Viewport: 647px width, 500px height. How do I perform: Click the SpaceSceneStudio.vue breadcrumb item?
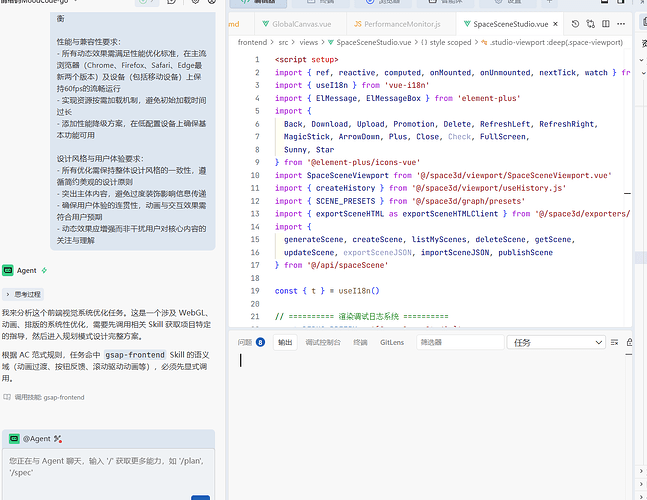click(369, 42)
